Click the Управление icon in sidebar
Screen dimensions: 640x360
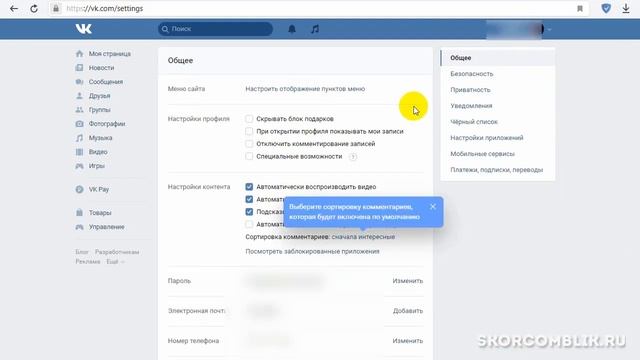80,227
